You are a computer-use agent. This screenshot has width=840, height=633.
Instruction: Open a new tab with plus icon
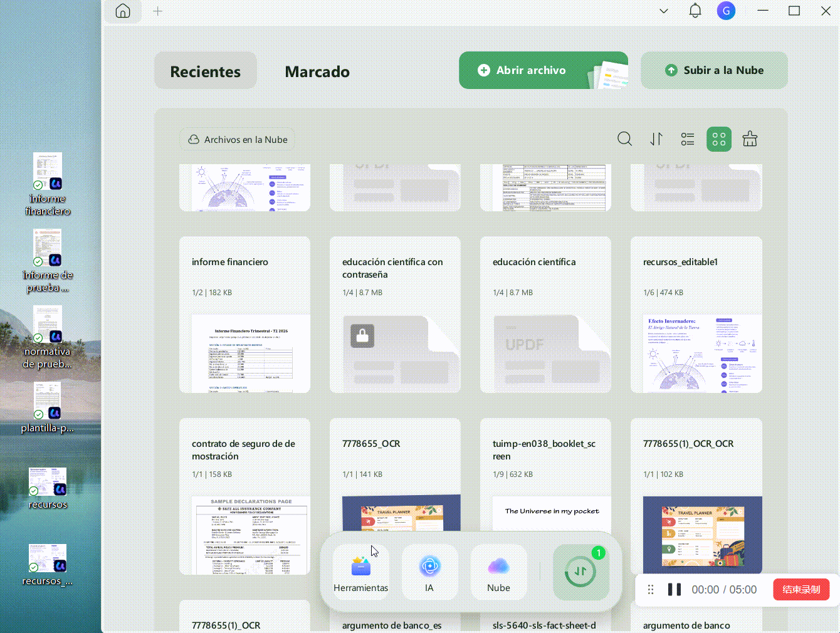point(157,11)
